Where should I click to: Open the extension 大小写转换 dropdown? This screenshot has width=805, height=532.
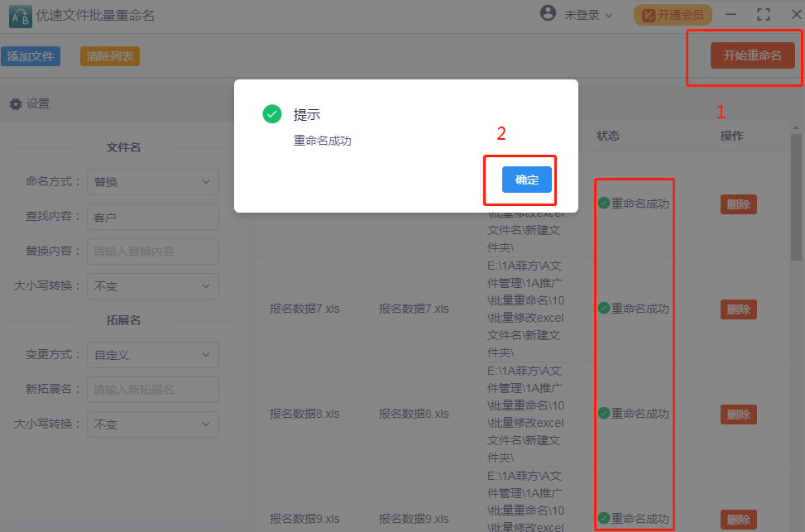[153, 424]
